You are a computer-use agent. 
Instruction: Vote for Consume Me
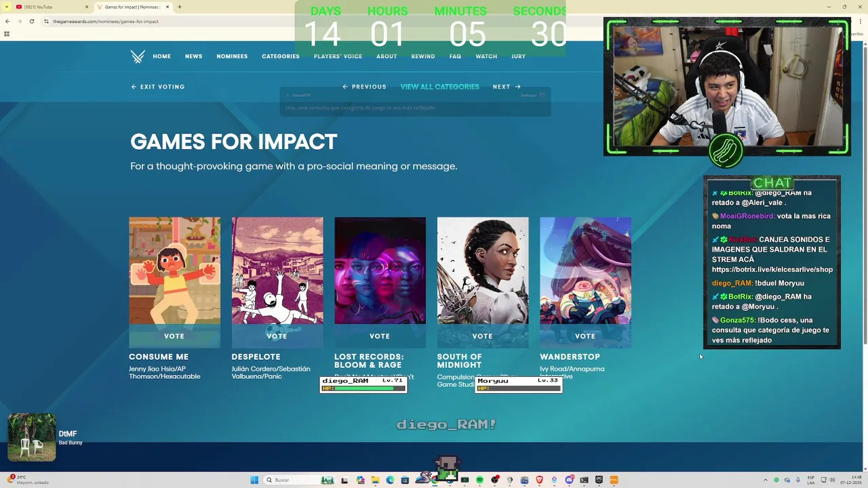174,336
